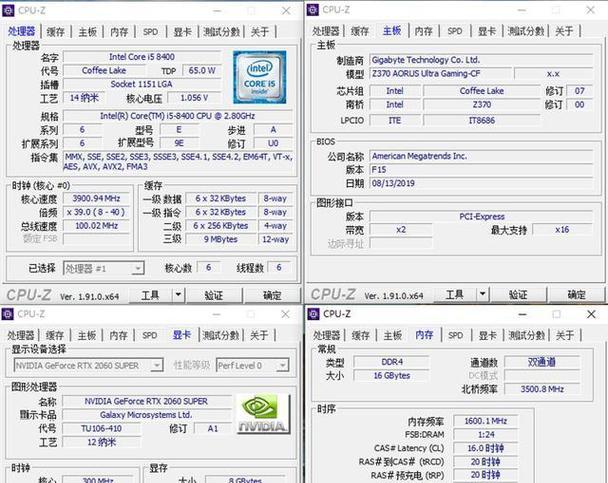
Task: Click multiplier value x 39.0 (8 - 40)
Action: [96, 212]
